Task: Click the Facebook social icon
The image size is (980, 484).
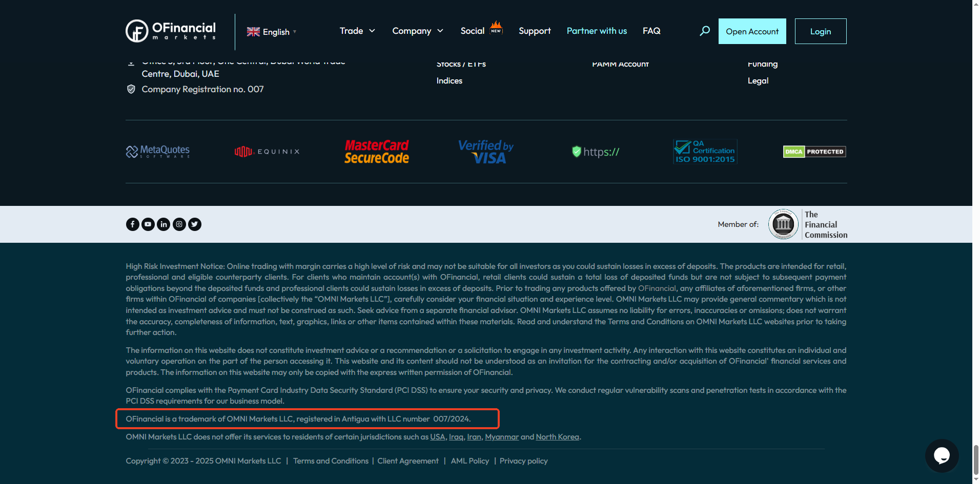Action: pyautogui.click(x=132, y=224)
